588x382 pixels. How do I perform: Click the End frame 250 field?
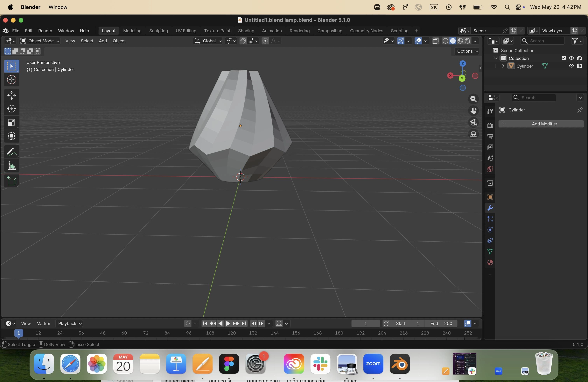(441, 324)
